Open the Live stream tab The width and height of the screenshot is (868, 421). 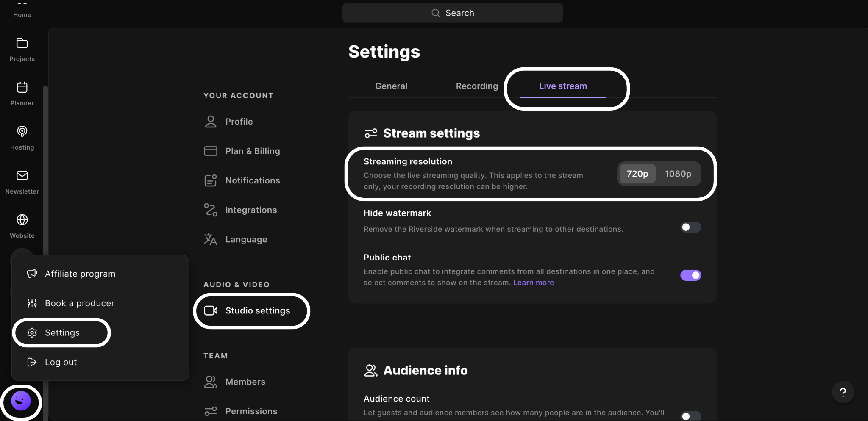pyautogui.click(x=563, y=86)
